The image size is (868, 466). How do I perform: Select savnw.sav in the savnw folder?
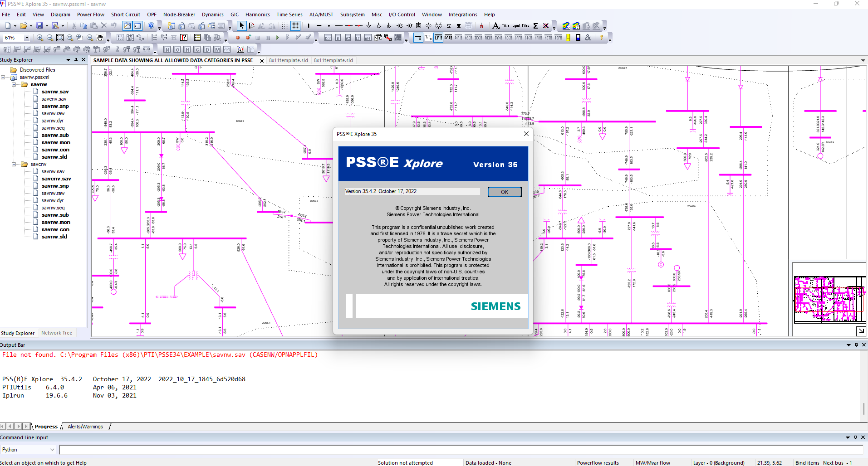55,92
